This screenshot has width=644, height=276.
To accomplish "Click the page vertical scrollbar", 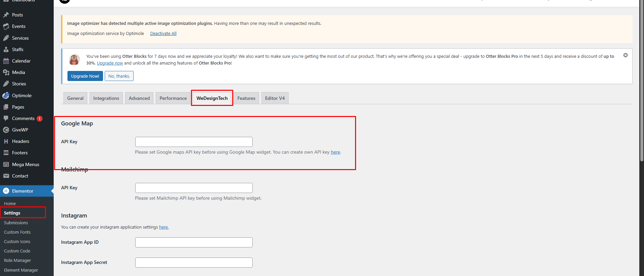I will [x=642, y=81].
